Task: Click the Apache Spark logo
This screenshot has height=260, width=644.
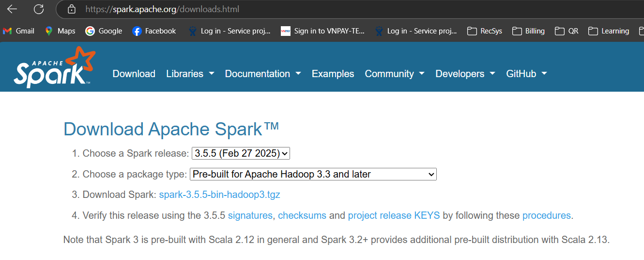Action: pyautogui.click(x=54, y=68)
